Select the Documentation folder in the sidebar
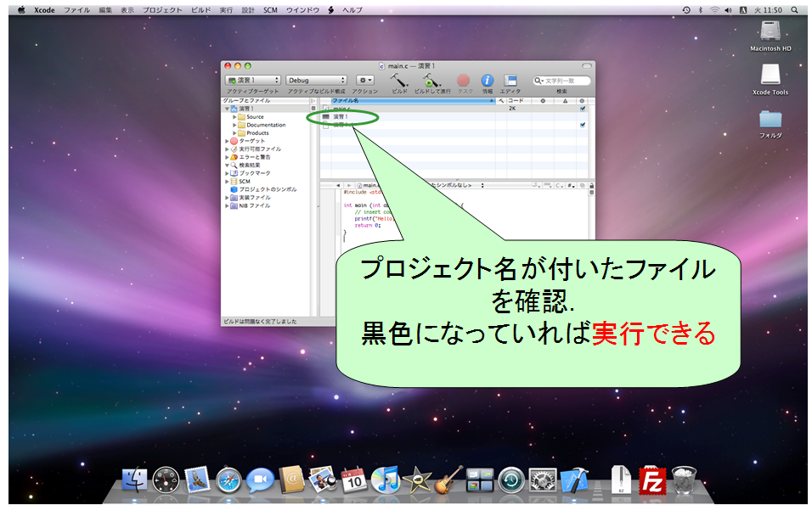The height and width of the screenshot is (511, 812). 262,125
